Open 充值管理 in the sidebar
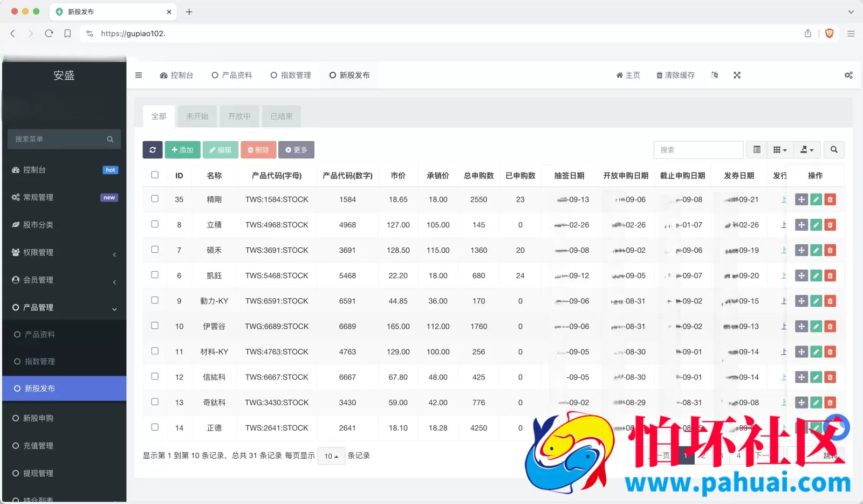Viewport: 863px width, 504px height. (x=64, y=446)
